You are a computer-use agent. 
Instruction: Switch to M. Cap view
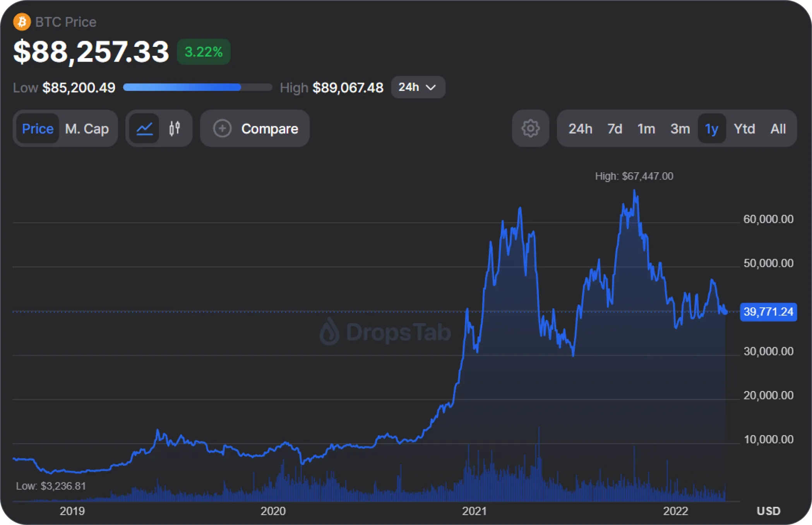coord(87,129)
